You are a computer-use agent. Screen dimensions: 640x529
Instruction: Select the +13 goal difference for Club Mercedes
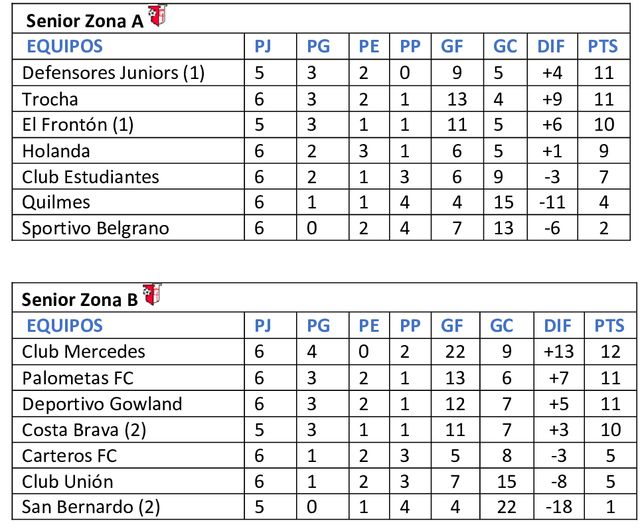551,352
